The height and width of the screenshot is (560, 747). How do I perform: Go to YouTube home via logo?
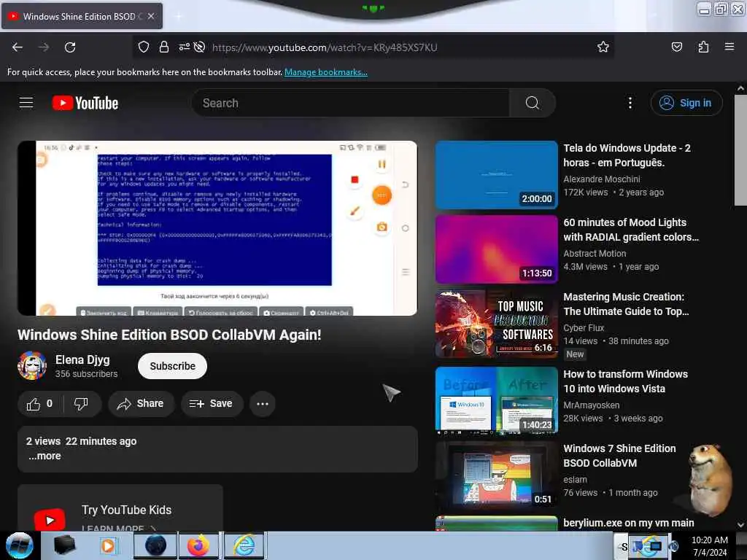[85, 103]
